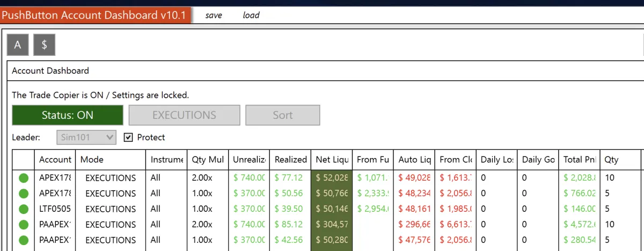644x251 pixels.
Task: Click the Realized column header
Action: point(290,160)
